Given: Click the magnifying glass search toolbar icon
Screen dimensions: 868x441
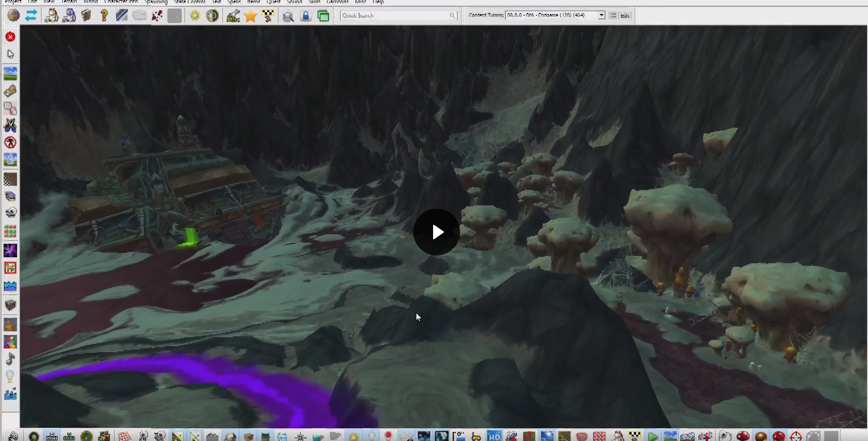Looking at the screenshot, I should click(288, 16).
